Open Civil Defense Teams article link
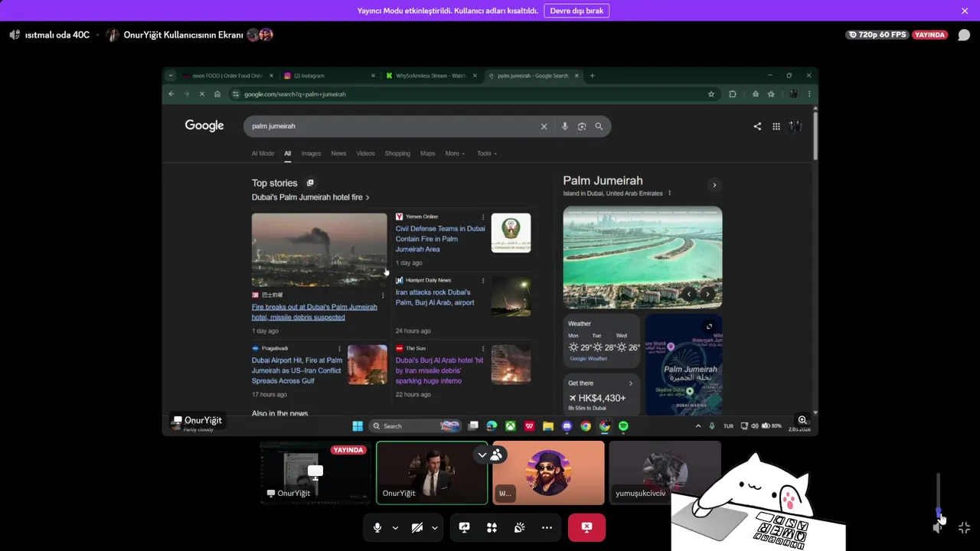Screen dimensions: 980x551 pyautogui.click(x=440, y=239)
